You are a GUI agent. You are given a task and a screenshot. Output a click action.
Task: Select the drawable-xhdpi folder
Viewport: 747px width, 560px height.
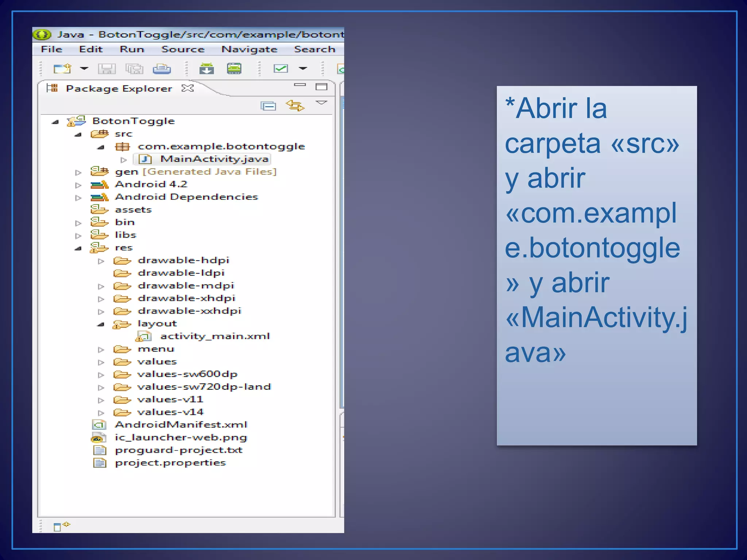tap(186, 298)
